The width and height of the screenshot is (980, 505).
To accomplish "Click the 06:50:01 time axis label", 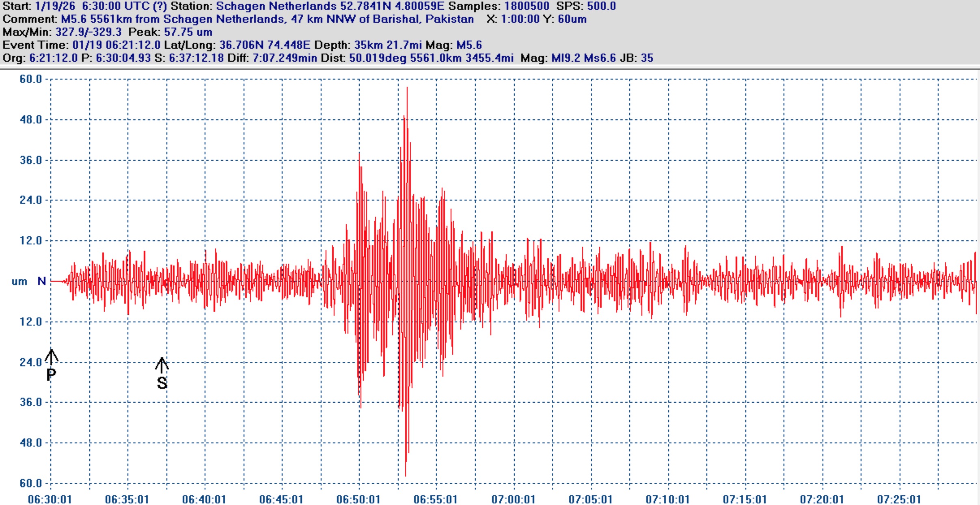I will pos(358,499).
